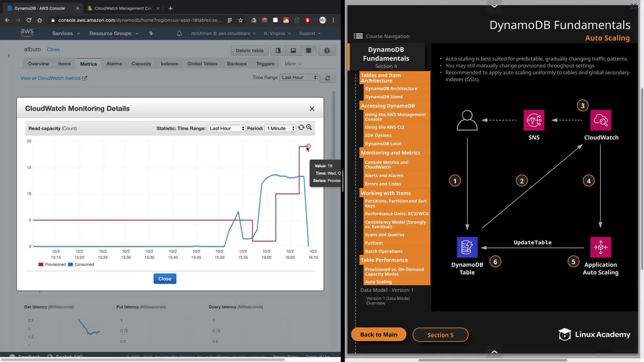Click the AWS notifications bell icon

click(x=179, y=33)
